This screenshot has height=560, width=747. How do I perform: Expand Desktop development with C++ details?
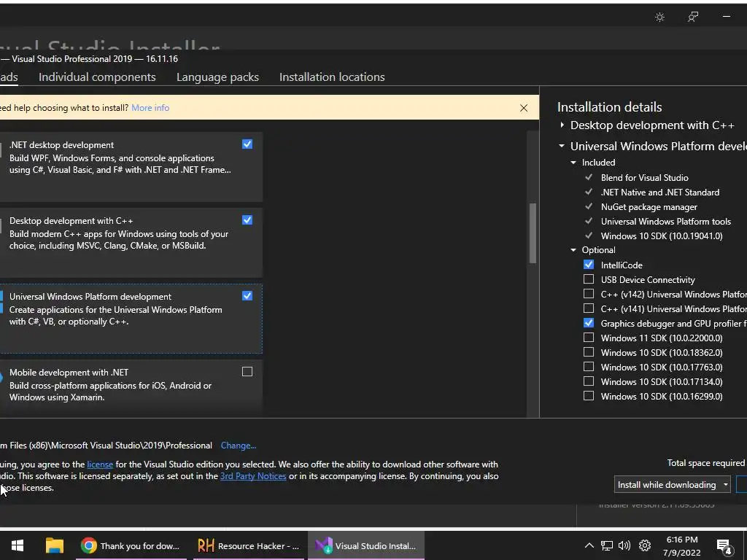coord(562,125)
